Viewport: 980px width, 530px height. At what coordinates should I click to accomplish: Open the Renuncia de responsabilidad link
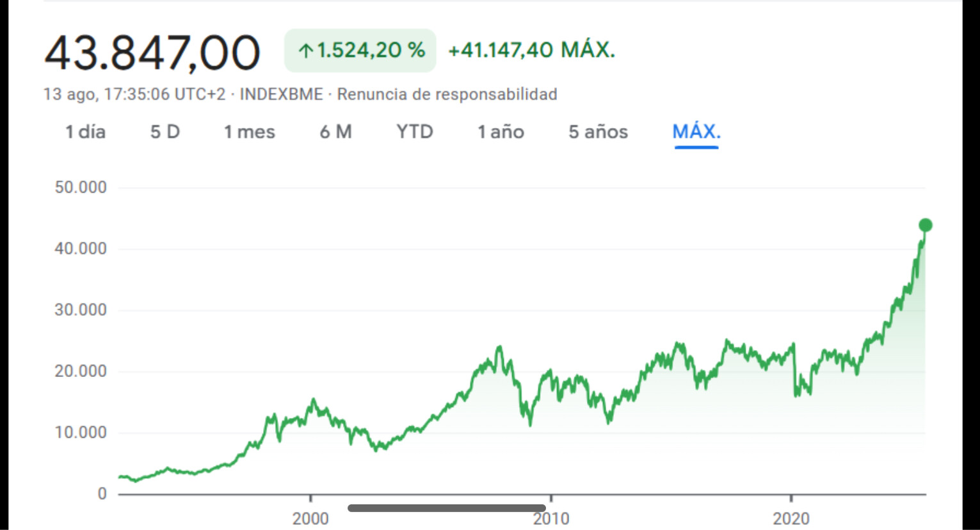(x=447, y=94)
